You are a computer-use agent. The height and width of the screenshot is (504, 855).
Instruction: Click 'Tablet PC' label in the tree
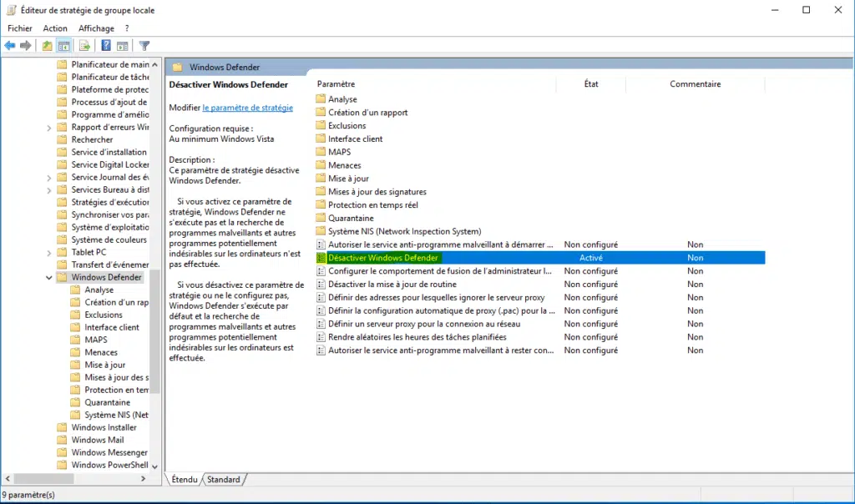click(89, 252)
